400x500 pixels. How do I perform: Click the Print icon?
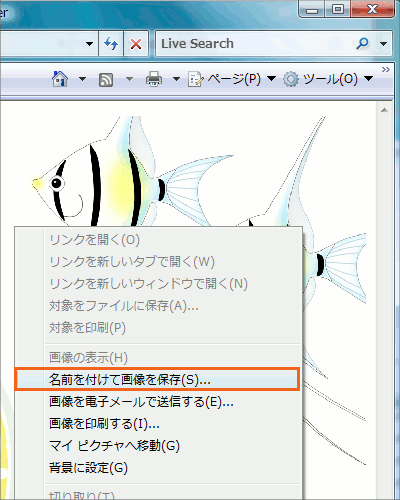coord(154,79)
